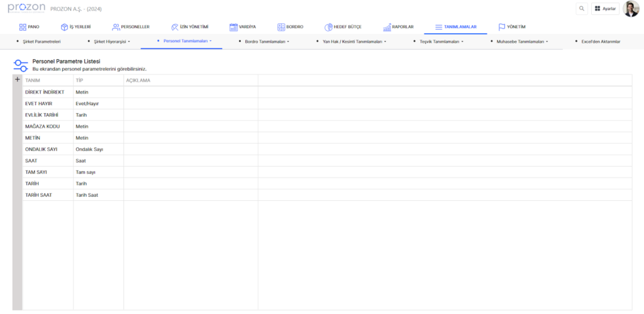Expand Şirket Hiyerarşisi dropdown
644x314 pixels.
[112, 42]
